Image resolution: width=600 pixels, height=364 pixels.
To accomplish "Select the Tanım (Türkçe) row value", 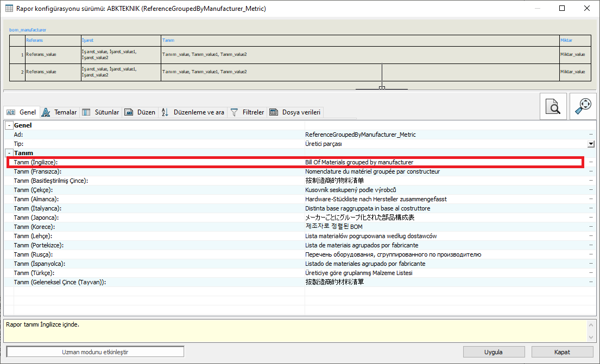I will click(x=445, y=273).
